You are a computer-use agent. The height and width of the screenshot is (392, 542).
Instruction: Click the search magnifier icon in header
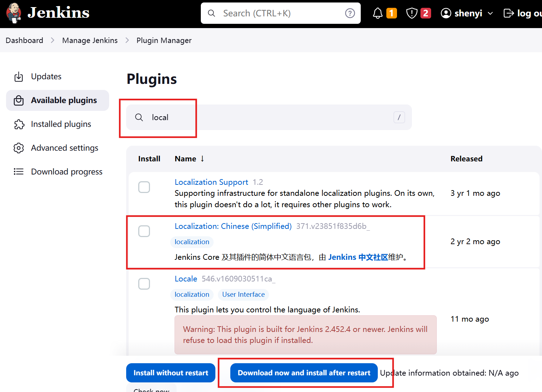211,13
